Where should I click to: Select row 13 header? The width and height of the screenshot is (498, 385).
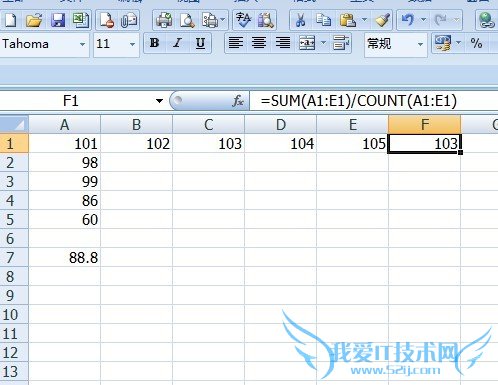14,372
